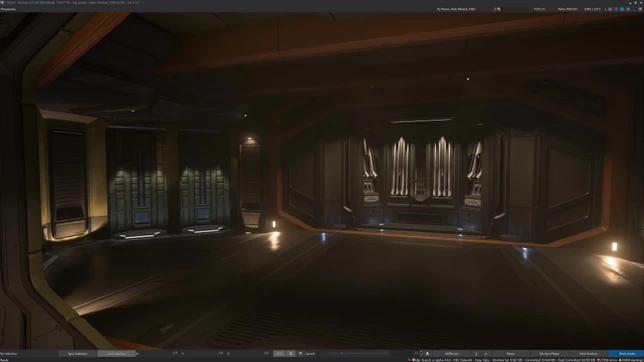Click the highlighted blue viewport header icon
The width and height of the screenshot is (644, 362).
[622, 9]
